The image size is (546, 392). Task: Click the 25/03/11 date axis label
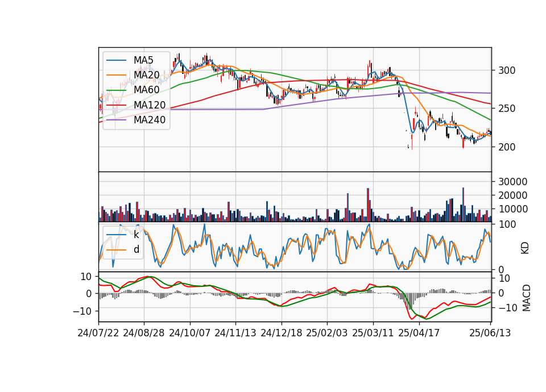pyautogui.click(x=373, y=333)
